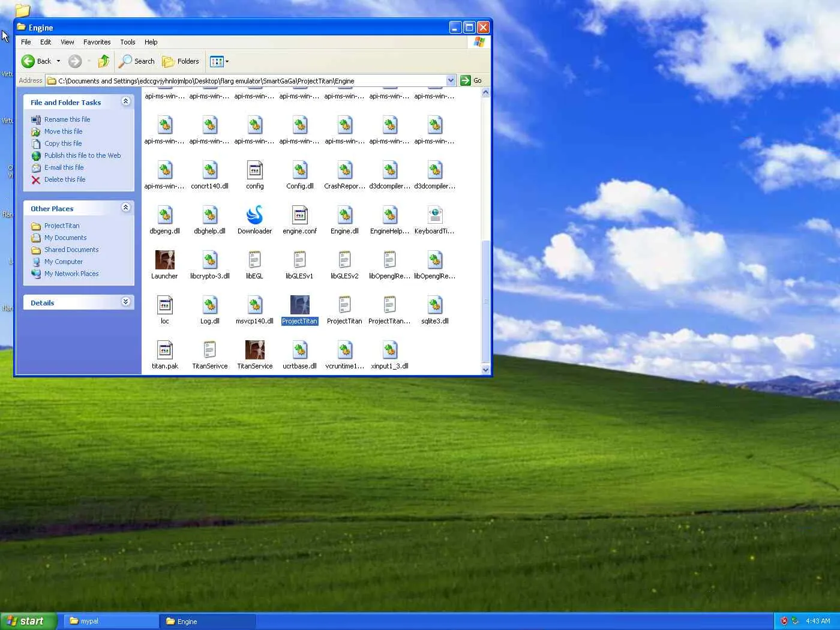840x630 pixels.
Task: Select the Downloader swan icon
Action: 254,215
